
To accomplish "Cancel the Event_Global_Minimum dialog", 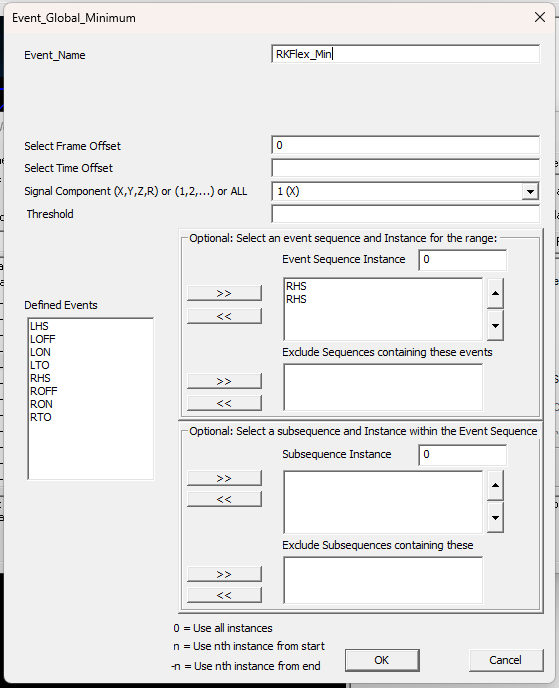I will click(506, 660).
